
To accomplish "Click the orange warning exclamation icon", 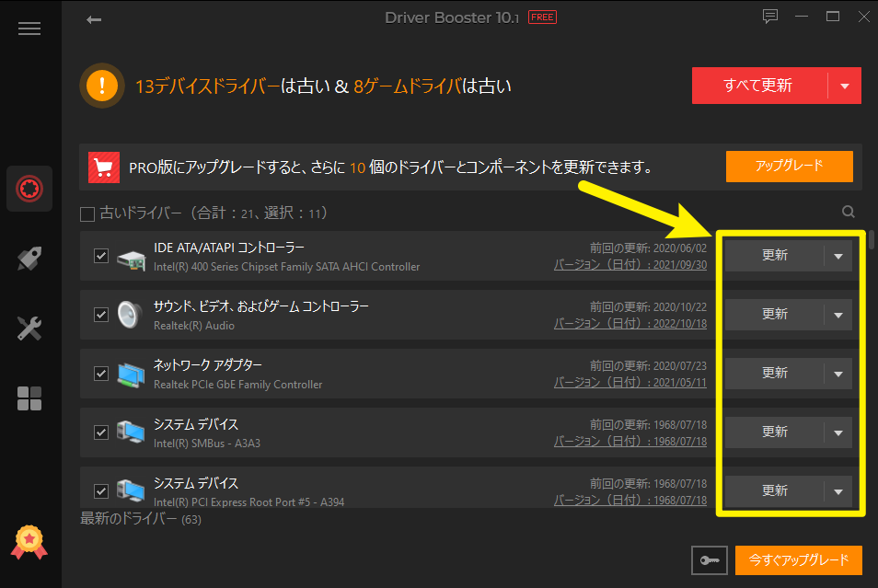I will coord(102,86).
